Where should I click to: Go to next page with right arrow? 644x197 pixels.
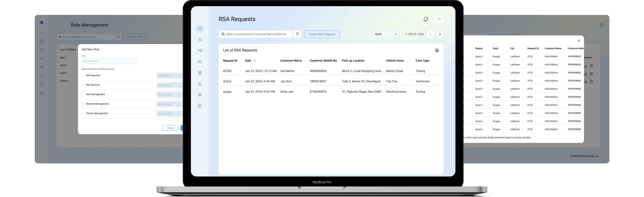coord(440,34)
